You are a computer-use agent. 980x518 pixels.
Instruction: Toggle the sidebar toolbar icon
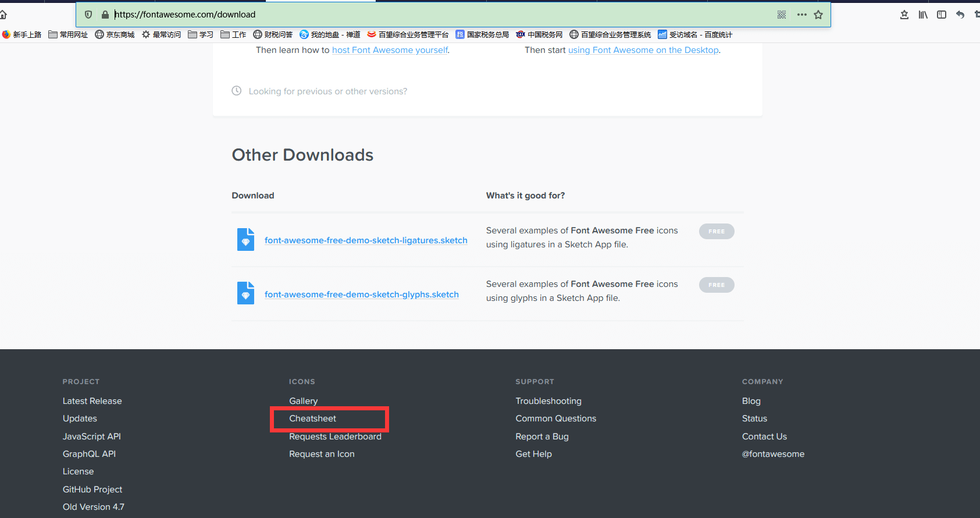pyautogui.click(x=942, y=15)
